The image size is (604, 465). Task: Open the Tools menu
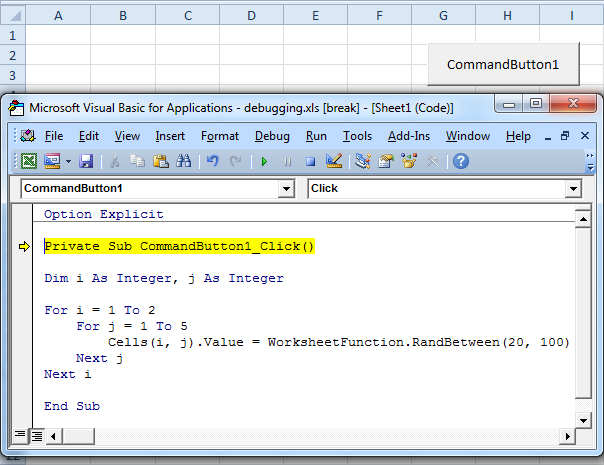(x=357, y=136)
